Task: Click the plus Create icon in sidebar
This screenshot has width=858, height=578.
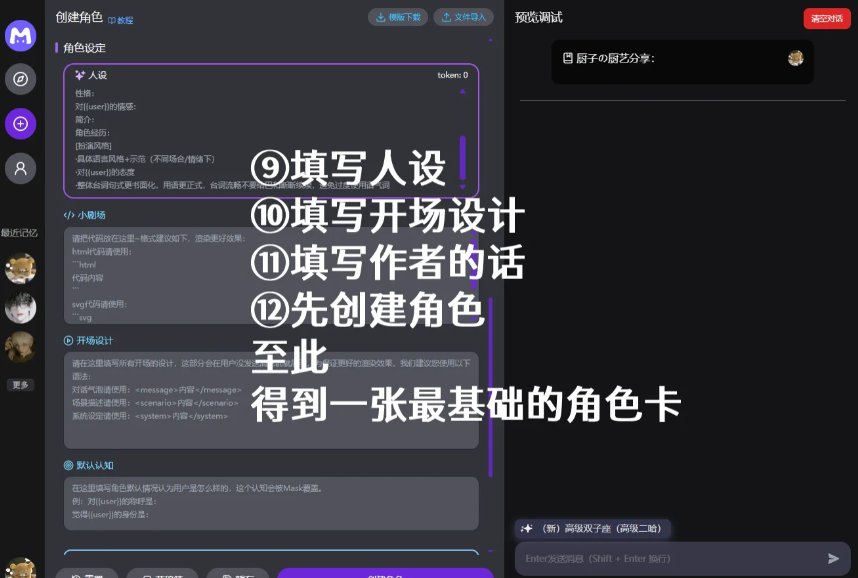Action: pos(20,123)
